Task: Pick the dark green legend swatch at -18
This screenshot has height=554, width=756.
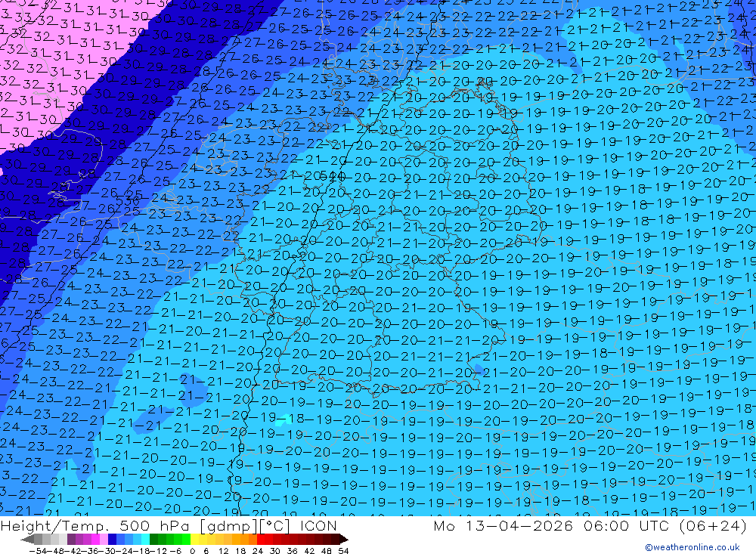Action: pos(153,540)
